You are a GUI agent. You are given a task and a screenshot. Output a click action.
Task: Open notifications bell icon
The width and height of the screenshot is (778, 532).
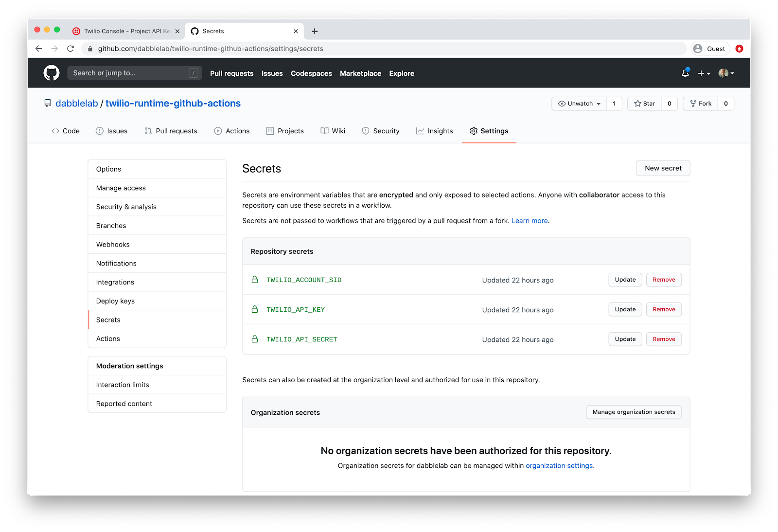[685, 73]
